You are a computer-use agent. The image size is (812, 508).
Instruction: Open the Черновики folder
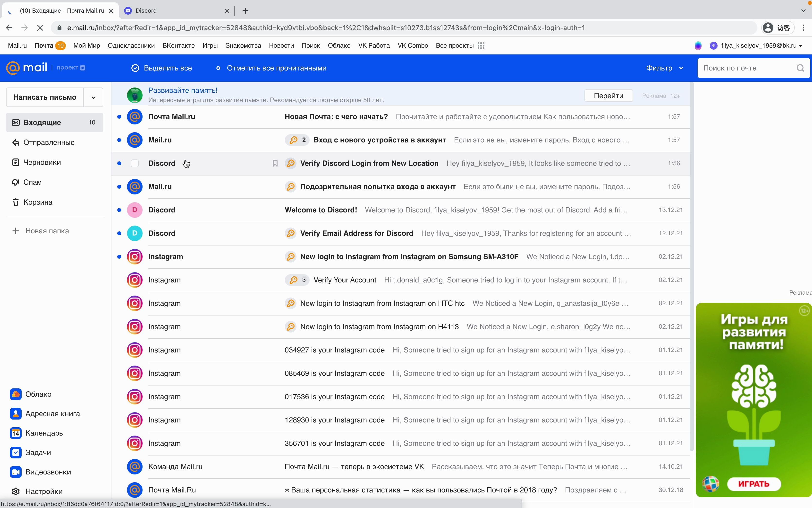[54, 162]
